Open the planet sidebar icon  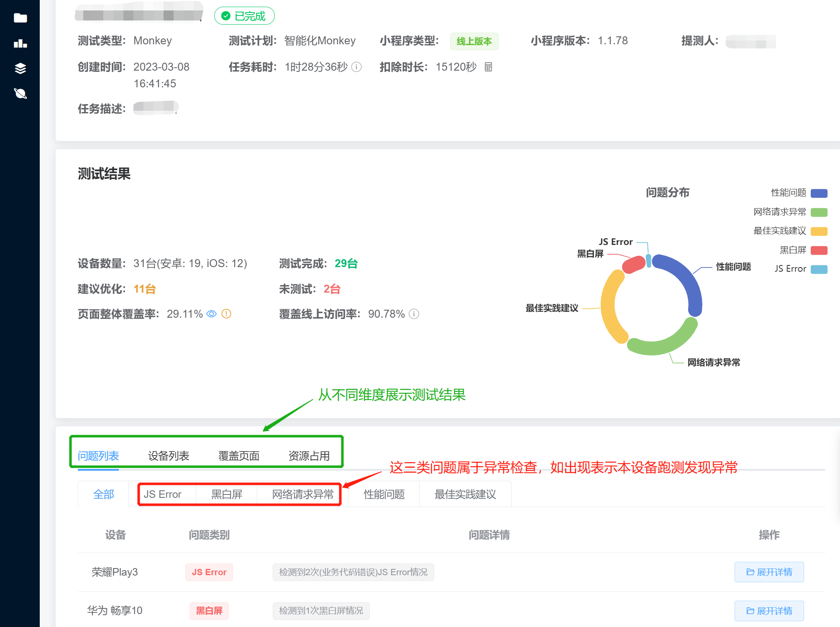(20, 93)
